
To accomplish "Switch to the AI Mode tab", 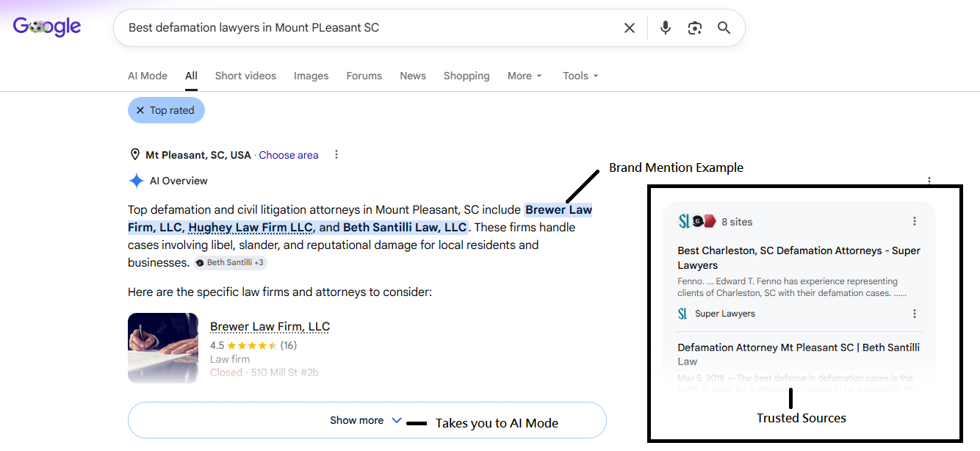I will tap(148, 76).
